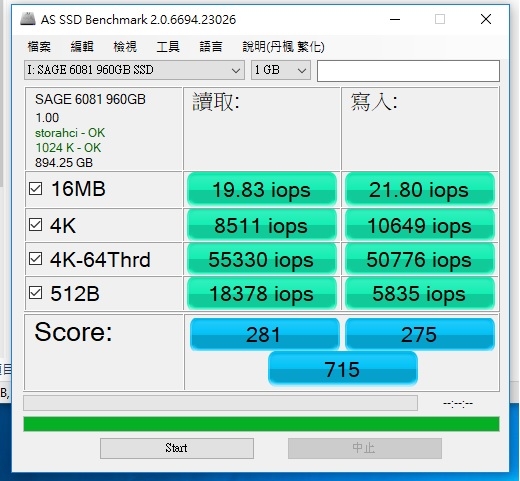Open the 語言 menu

[211, 46]
